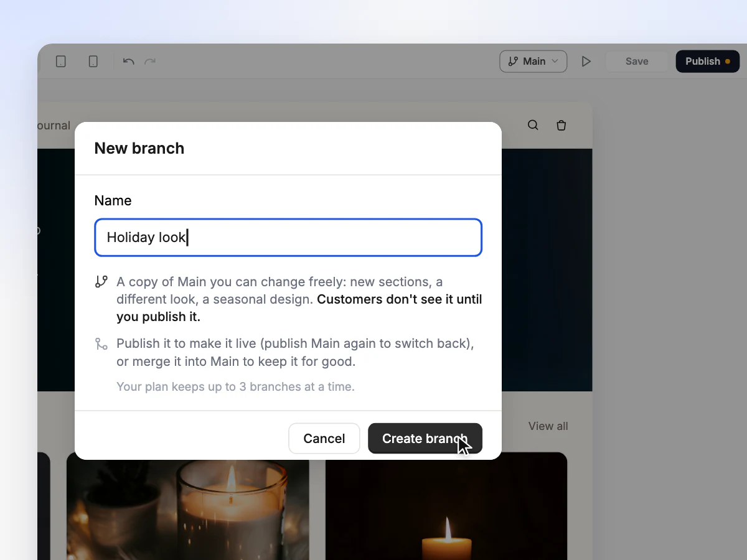Open the shopping bag icon
This screenshot has height=560, width=747.
[x=561, y=125]
